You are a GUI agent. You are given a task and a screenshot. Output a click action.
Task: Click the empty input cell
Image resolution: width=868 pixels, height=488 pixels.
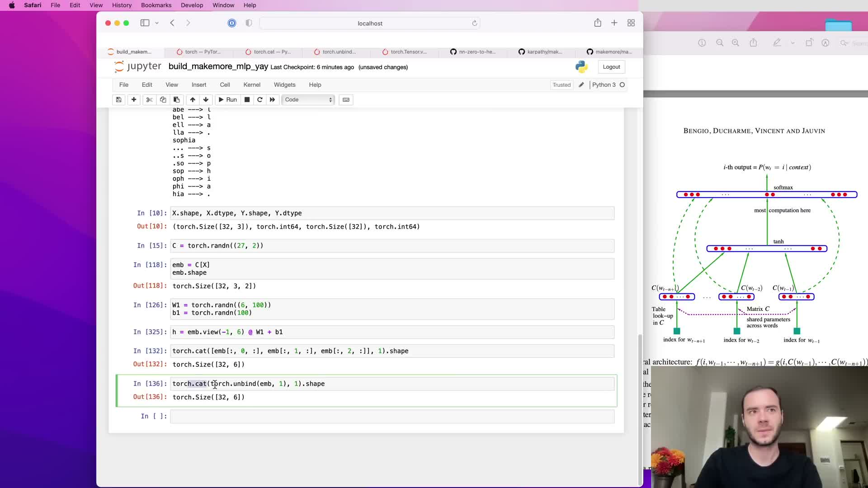pyautogui.click(x=392, y=416)
